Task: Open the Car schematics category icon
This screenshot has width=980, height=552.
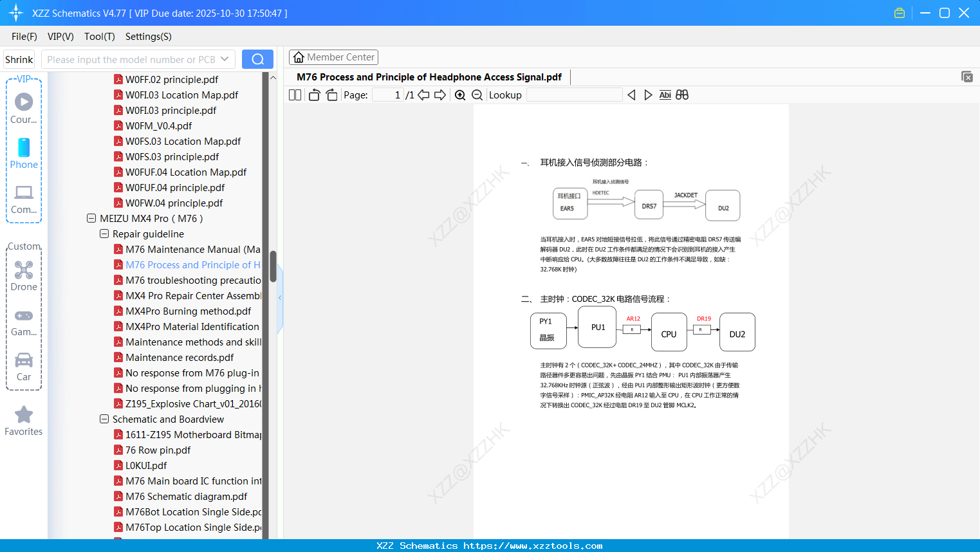Action: click(23, 360)
